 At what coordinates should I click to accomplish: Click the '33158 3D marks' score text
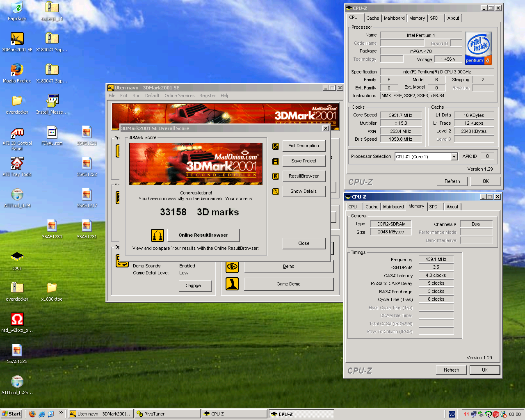[199, 212]
